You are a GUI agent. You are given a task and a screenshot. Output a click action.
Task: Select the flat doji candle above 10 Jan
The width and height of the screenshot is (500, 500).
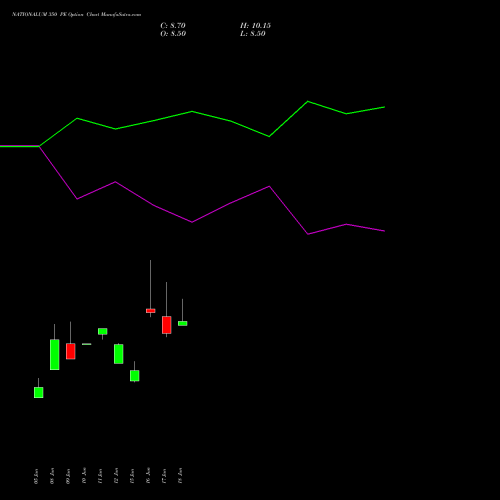86,344
